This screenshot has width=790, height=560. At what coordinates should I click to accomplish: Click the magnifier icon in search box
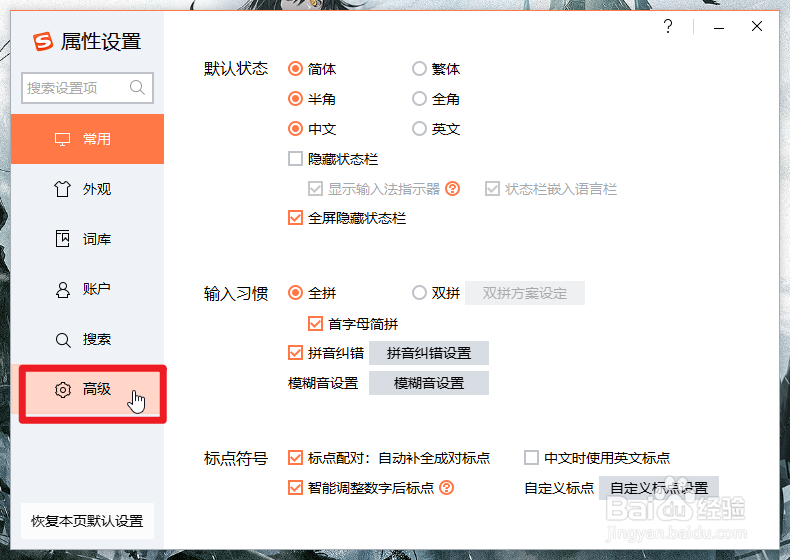[137, 88]
